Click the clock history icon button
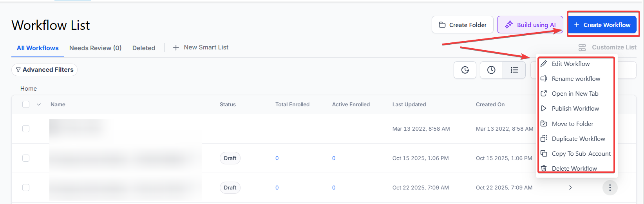Screen dimensions: 644x204 coord(491,70)
